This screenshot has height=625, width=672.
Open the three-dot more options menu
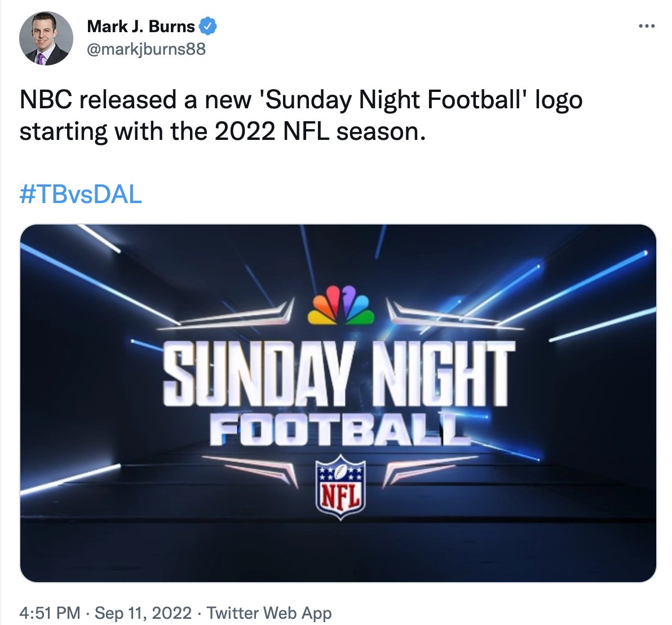647,27
